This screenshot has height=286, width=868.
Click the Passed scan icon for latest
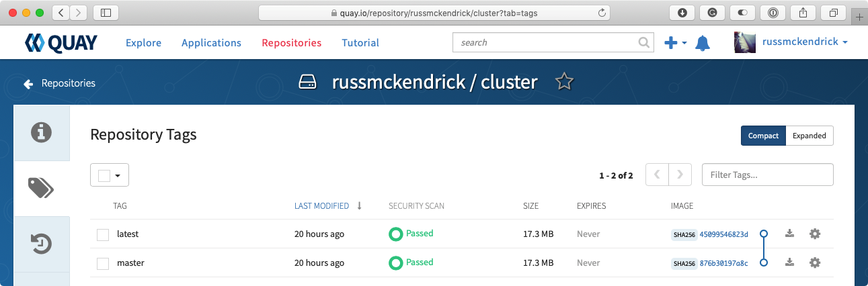[x=395, y=234]
